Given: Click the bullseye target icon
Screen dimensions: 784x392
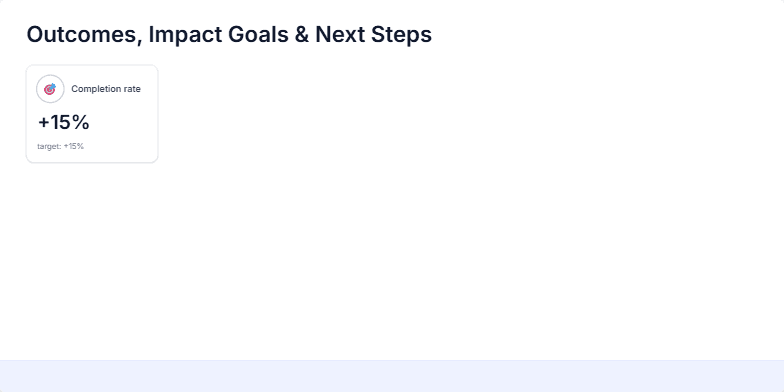Looking at the screenshot, I should (50, 89).
